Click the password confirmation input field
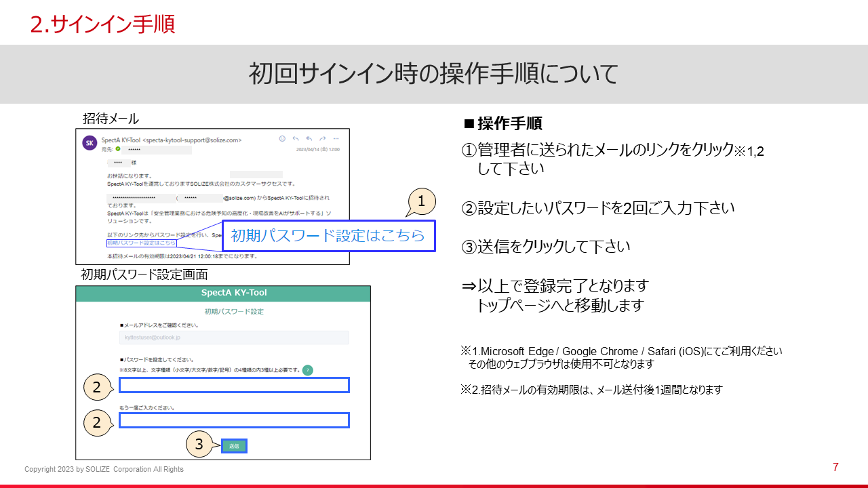Viewport: 868px width, 488px height. click(x=234, y=420)
